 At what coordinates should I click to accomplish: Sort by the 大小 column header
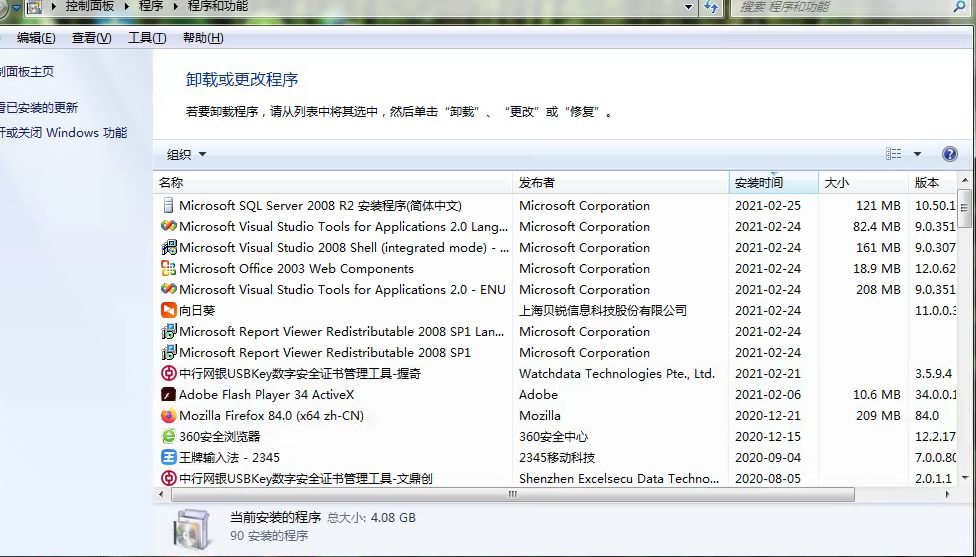(863, 182)
